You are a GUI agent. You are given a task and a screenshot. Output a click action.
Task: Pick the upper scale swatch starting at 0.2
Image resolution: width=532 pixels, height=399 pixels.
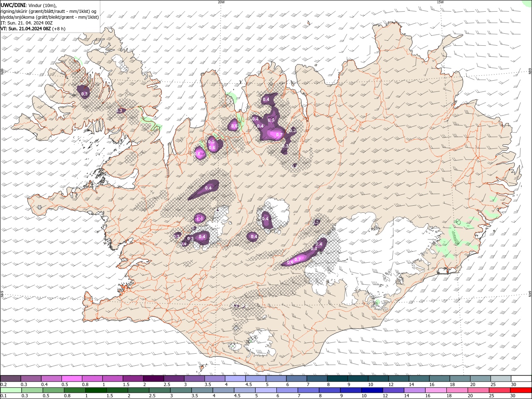tap(11, 379)
